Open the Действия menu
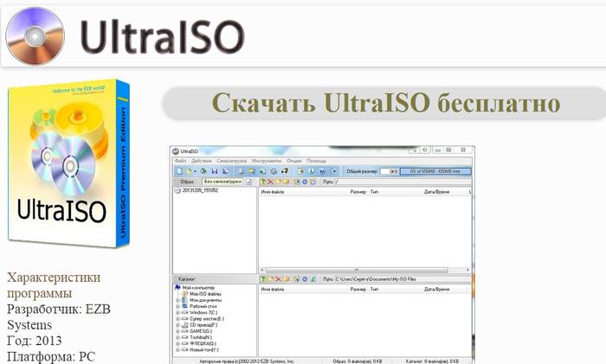Screen dimensions: 606x364 [202, 161]
